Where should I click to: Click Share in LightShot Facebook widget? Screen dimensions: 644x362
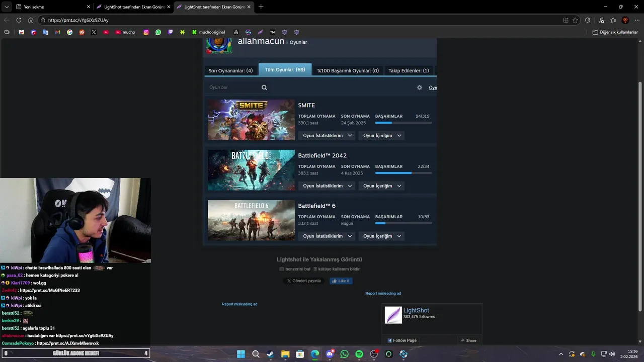click(x=468, y=340)
